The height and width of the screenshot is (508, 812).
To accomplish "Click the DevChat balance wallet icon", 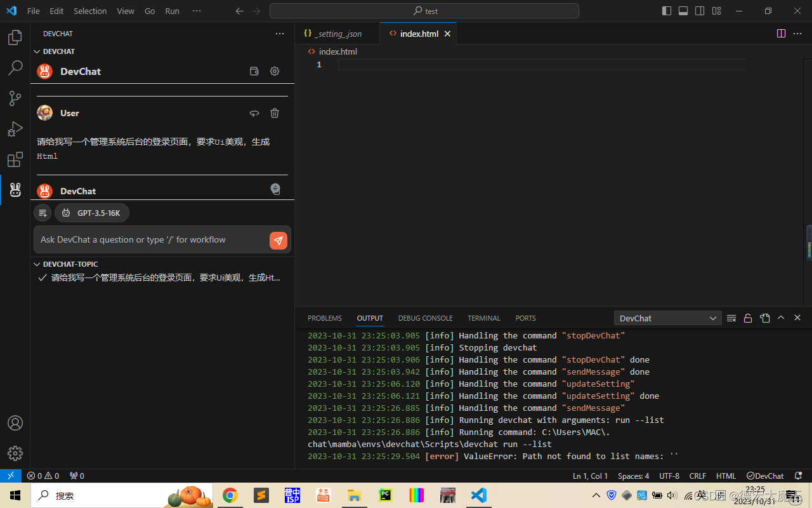I will 254,71.
